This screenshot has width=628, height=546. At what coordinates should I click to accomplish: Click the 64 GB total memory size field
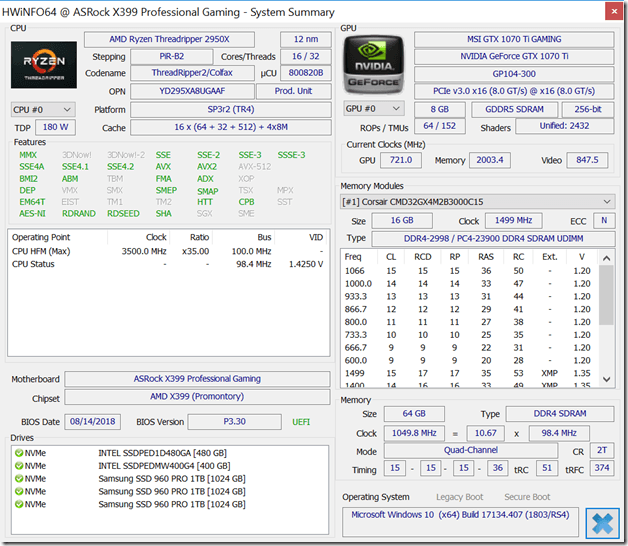tap(414, 414)
